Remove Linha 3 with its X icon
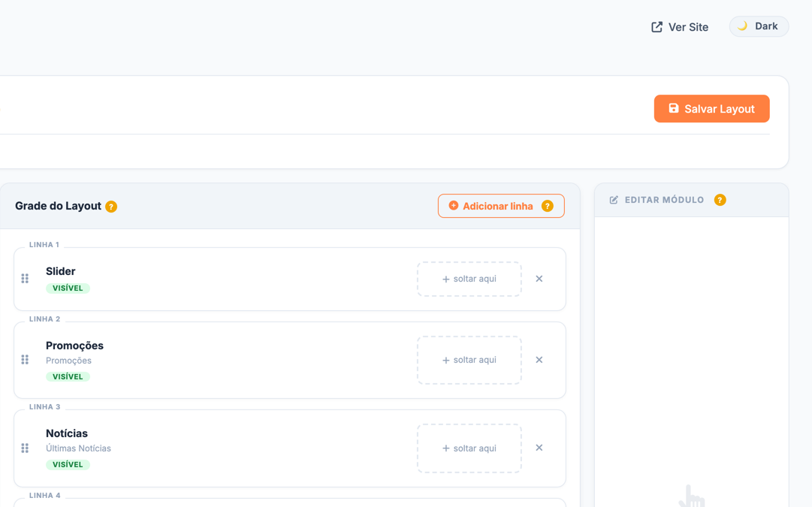Image resolution: width=812 pixels, height=507 pixels. 539,448
